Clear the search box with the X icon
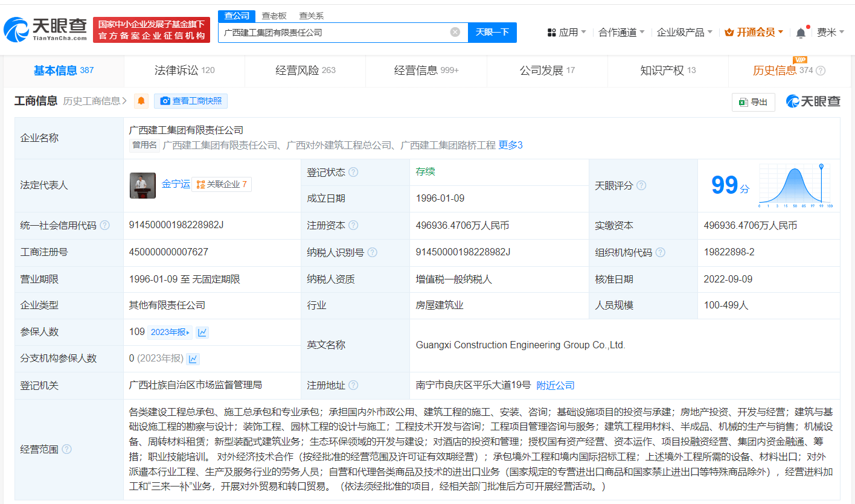The width and height of the screenshot is (855, 504). pyautogui.click(x=455, y=32)
